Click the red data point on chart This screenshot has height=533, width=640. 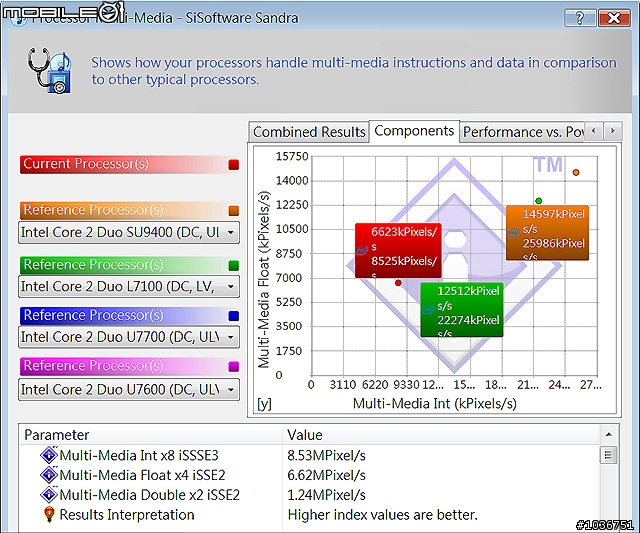click(398, 283)
